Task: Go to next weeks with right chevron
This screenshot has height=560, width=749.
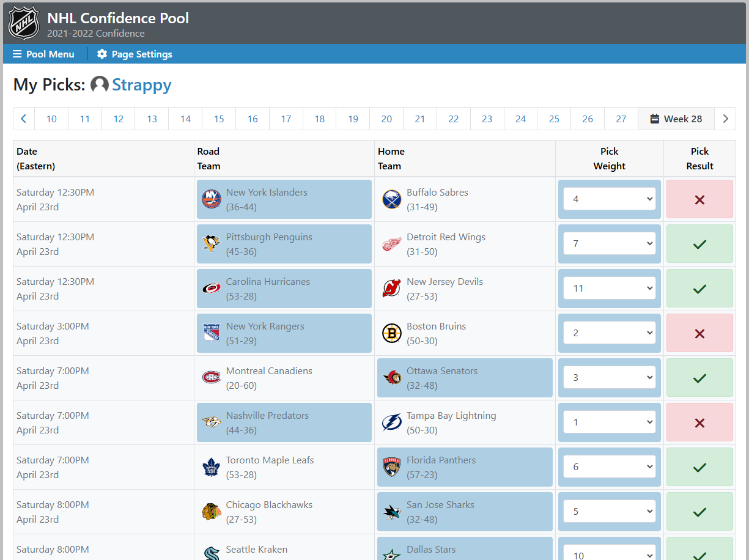Action: [x=725, y=119]
